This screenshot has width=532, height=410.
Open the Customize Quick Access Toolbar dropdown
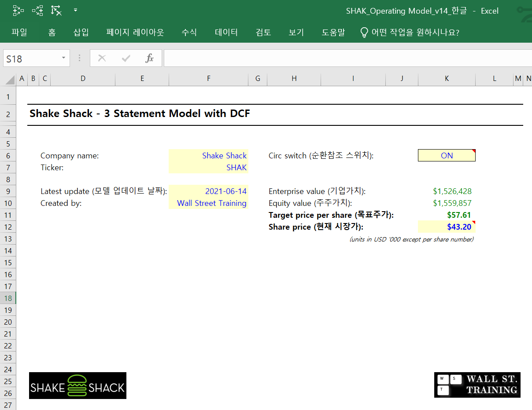point(75,10)
